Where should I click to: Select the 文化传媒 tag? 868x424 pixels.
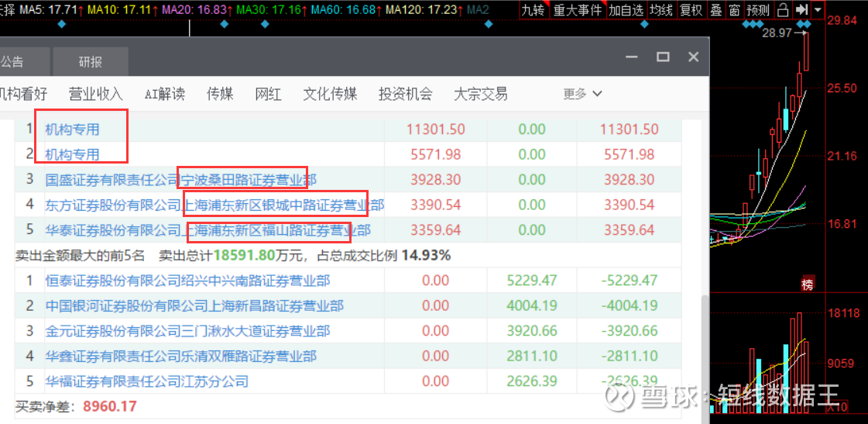click(330, 94)
